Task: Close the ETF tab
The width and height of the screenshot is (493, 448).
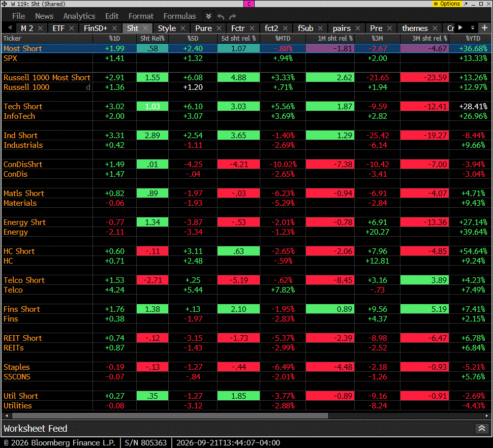Action: point(72,28)
